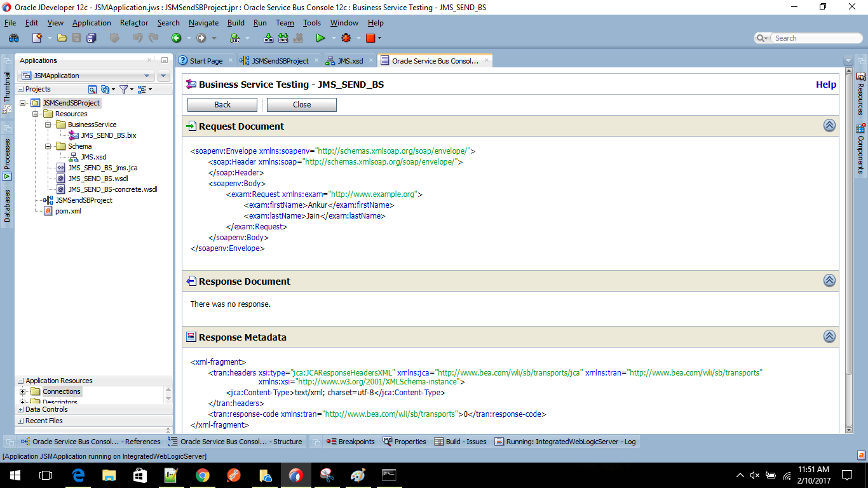Open the Thumbnail side panel
The image size is (868, 488).
pyautogui.click(x=7, y=91)
